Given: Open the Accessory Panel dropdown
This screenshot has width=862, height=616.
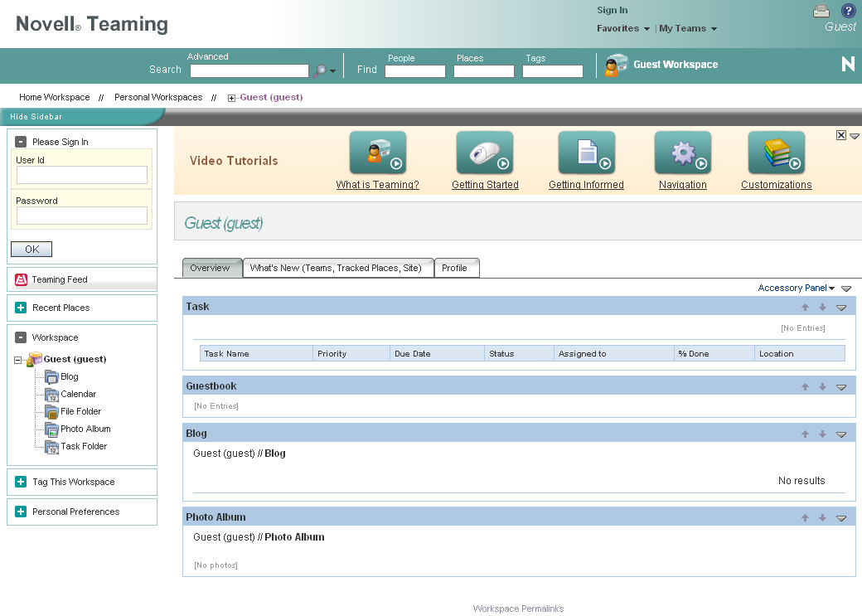Looking at the screenshot, I should [x=795, y=288].
